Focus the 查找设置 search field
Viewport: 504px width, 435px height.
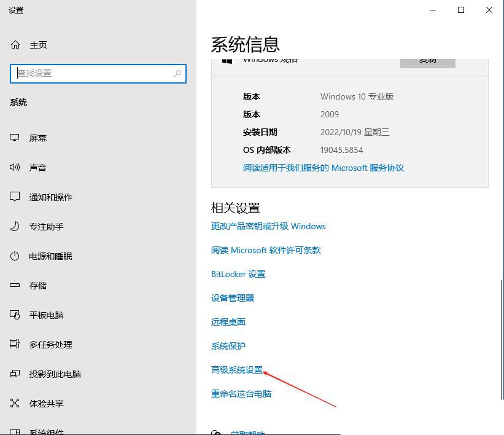pos(92,73)
